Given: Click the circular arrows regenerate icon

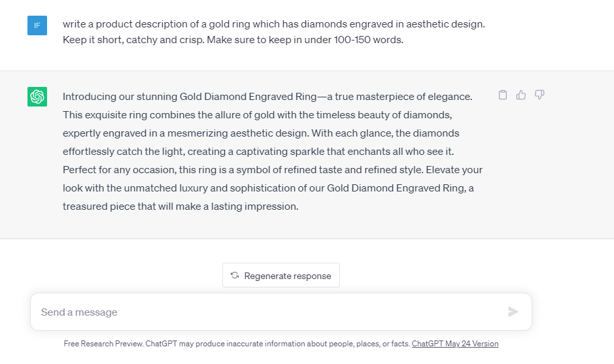Looking at the screenshot, I should point(235,276).
